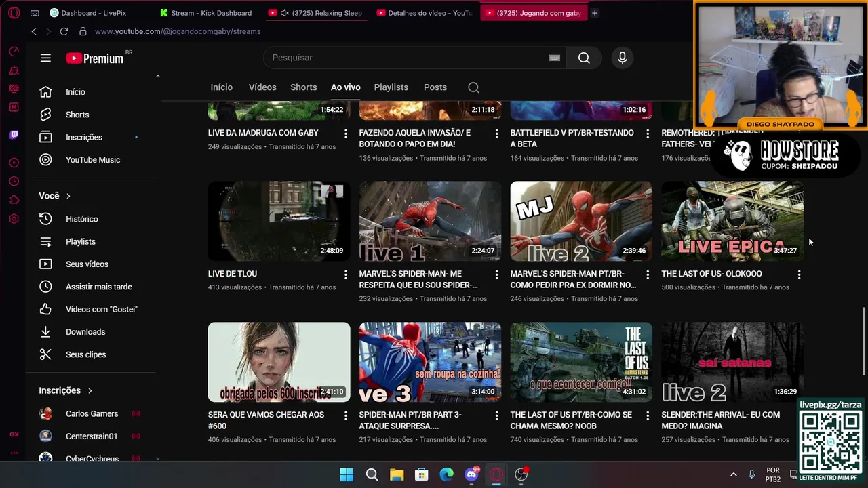This screenshot has height=488, width=868.
Task: Switch to the Shorts channel tab
Action: 303,87
